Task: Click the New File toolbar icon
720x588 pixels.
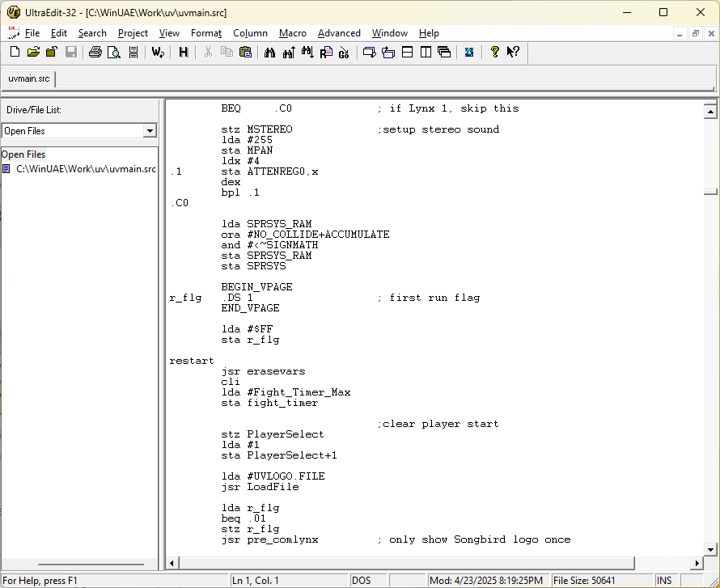Action: (x=15, y=52)
